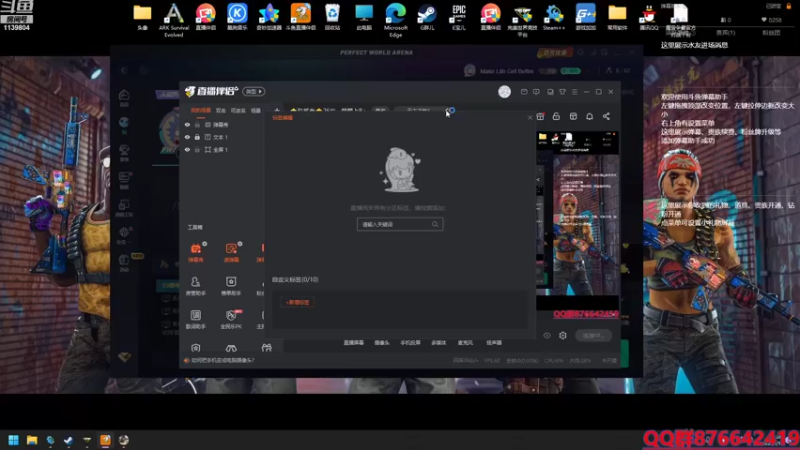Hide the 文本 1 source layer
This screenshot has width=800, height=450.
(x=187, y=137)
